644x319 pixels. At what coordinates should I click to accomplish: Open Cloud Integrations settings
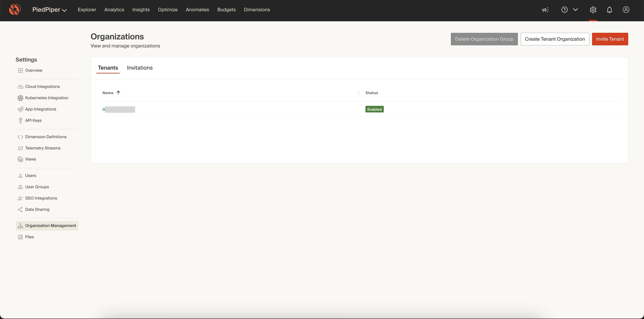tap(43, 87)
